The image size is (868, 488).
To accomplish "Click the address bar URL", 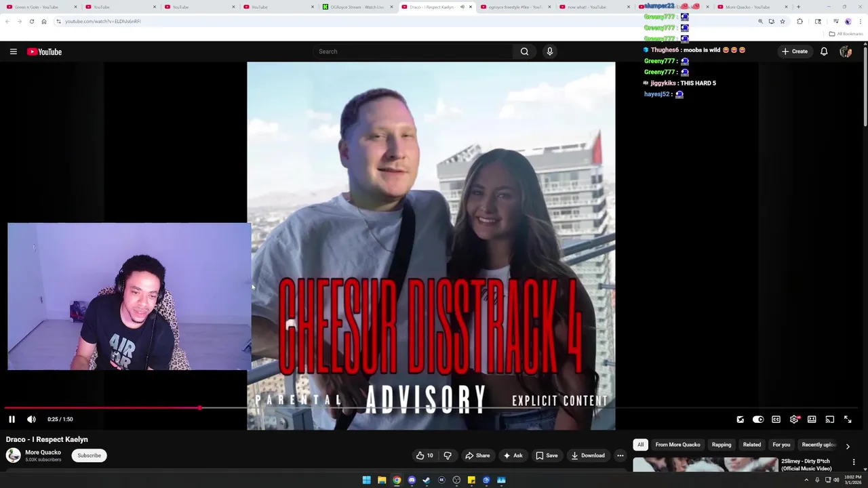I will (x=103, y=21).
